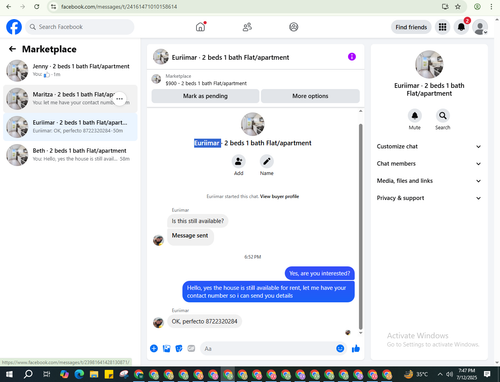Click the purple conversation info icon
This screenshot has height=382, width=500.
tap(352, 57)
